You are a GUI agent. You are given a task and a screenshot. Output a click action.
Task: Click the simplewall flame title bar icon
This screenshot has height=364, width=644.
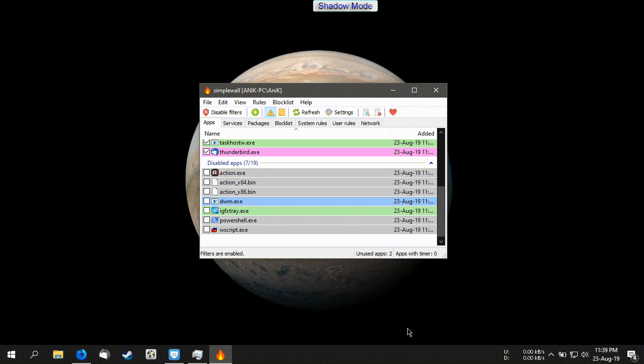coord(207,90)
